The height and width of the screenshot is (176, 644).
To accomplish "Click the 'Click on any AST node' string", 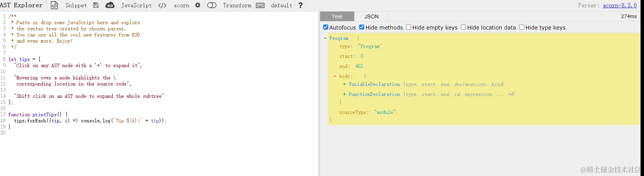I will (78, 66).
